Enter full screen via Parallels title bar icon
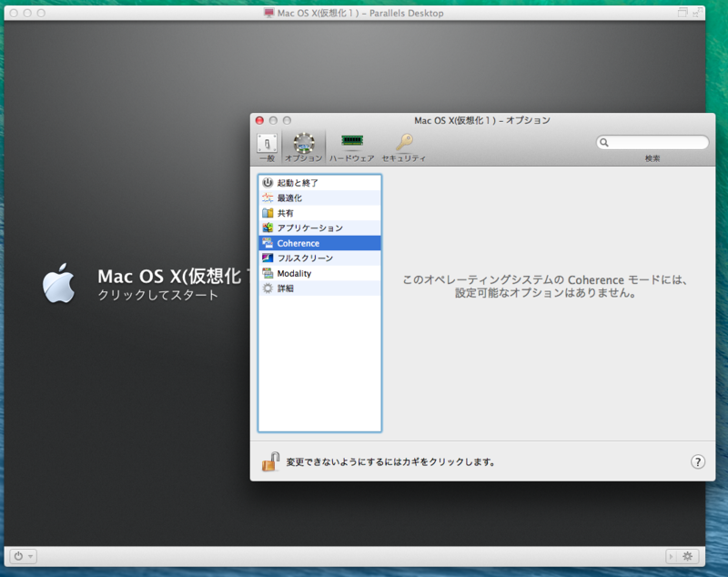The width and height of the screenshot is (728, 577). pos(697,13)
